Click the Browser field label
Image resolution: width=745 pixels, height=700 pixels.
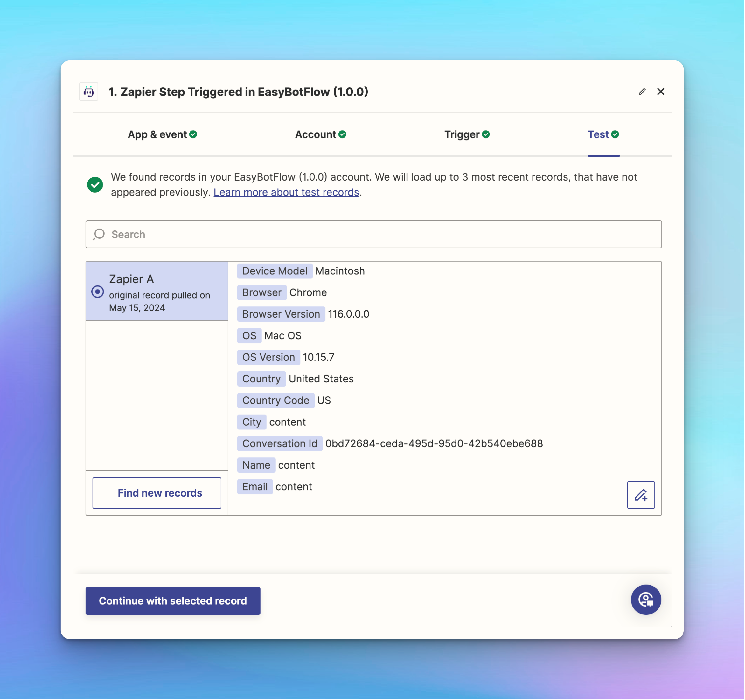coord(261,292)
